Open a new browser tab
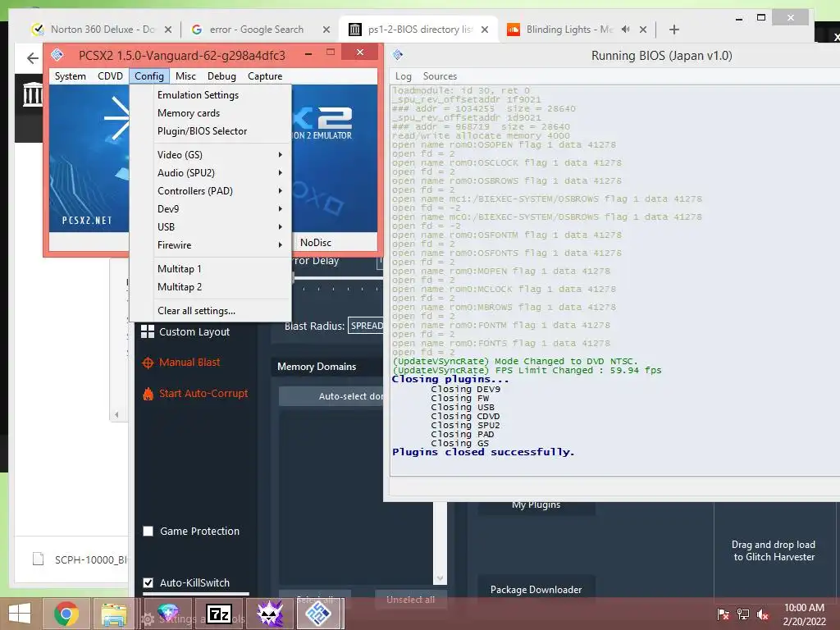The image size is (840, 630). 674,30
